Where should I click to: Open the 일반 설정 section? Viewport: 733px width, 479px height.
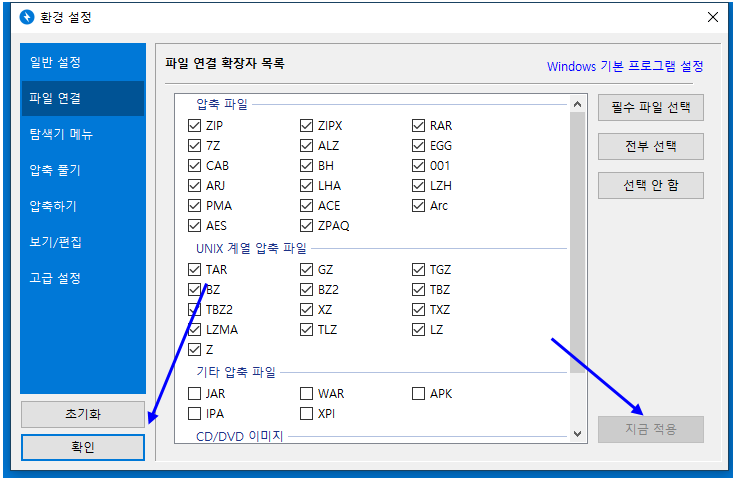point(83,62)
